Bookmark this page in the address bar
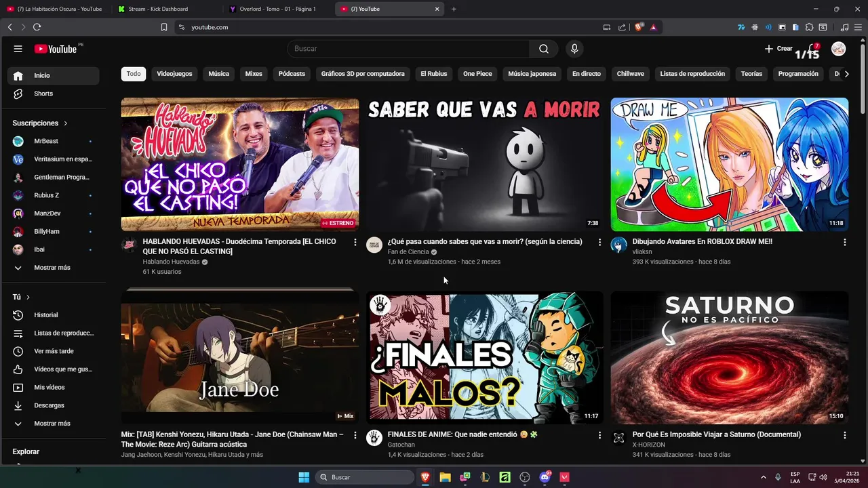The image size is (868, 488). [x=164, y=27]
